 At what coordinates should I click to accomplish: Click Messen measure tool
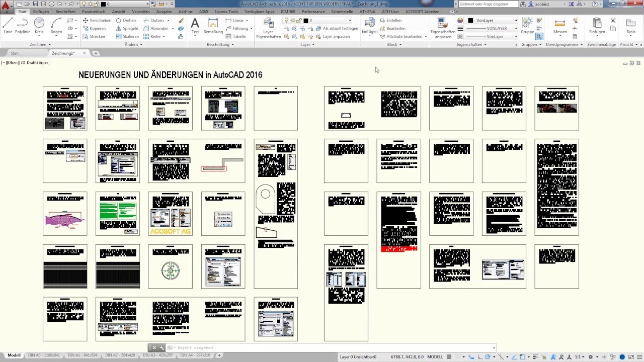click(560, 26)
